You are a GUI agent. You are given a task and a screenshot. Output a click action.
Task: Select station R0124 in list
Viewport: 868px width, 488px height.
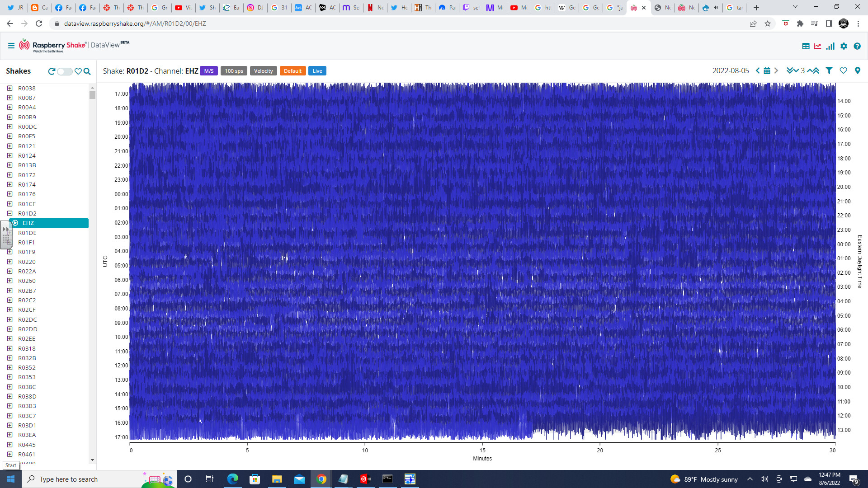pos(27,155)
